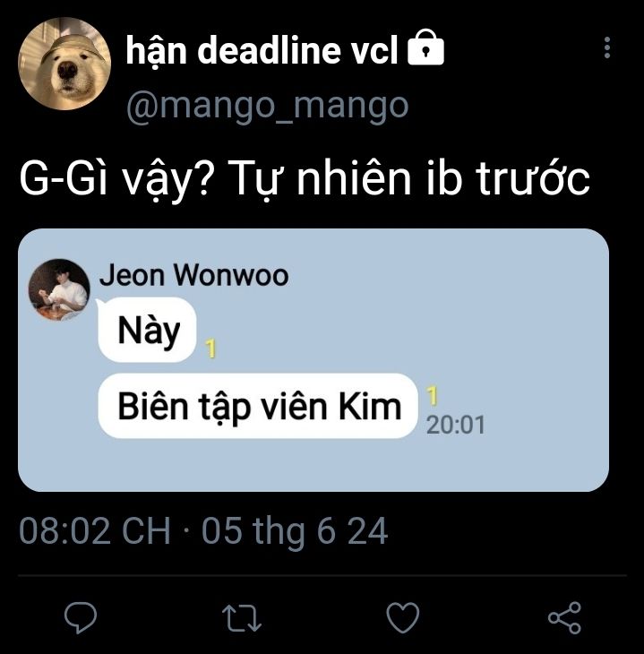Open the three-dot more options menu
The height and width of the screenshot is (654, 644).
click(x=607, y=47)
